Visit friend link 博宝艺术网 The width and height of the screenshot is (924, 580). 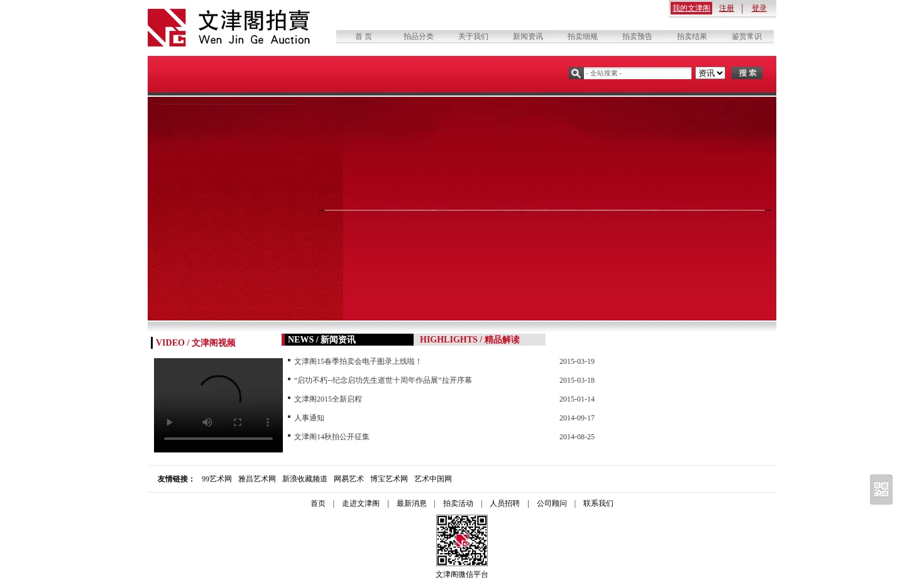(389, 479)
